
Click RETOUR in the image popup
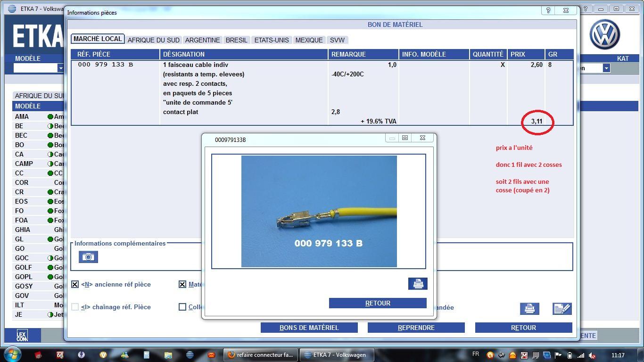coord(378,303)
